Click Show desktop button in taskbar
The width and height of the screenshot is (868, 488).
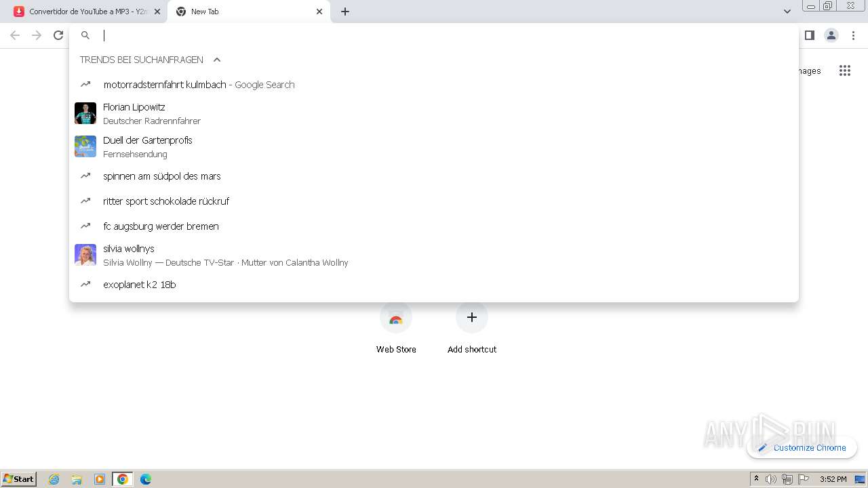tap(860, 479)
